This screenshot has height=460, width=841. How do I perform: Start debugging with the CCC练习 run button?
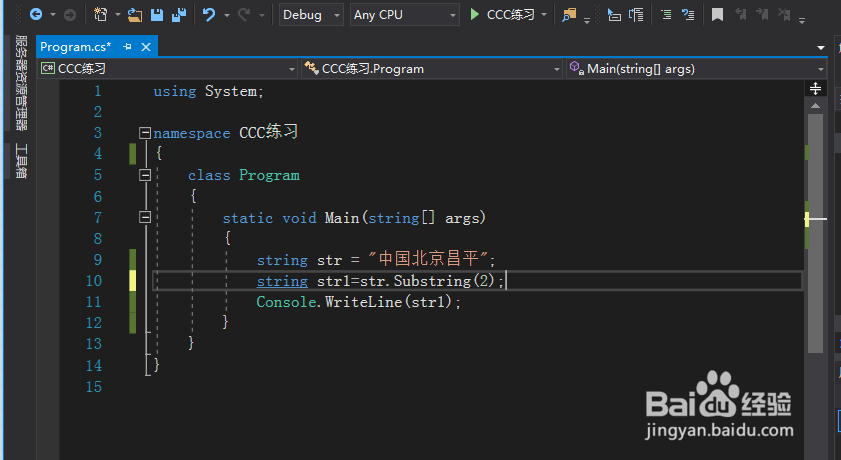[x=502, y=14]
